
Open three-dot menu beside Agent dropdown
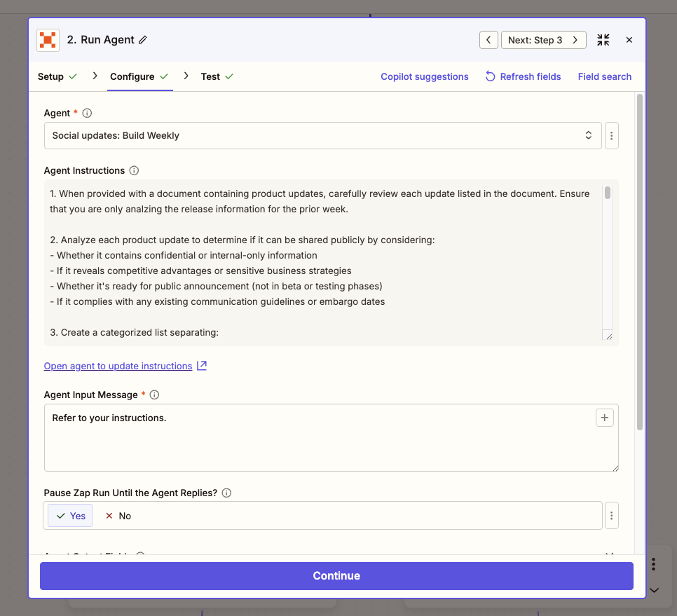coord(611,135)
